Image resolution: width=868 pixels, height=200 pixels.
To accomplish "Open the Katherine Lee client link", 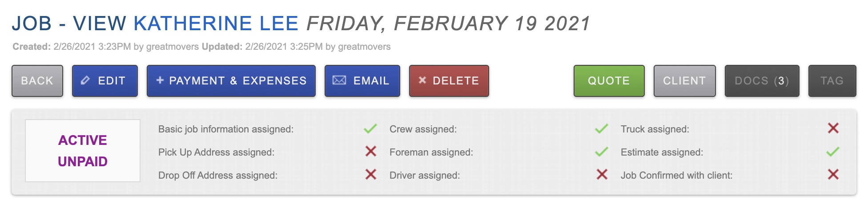I will click(216, 24).
